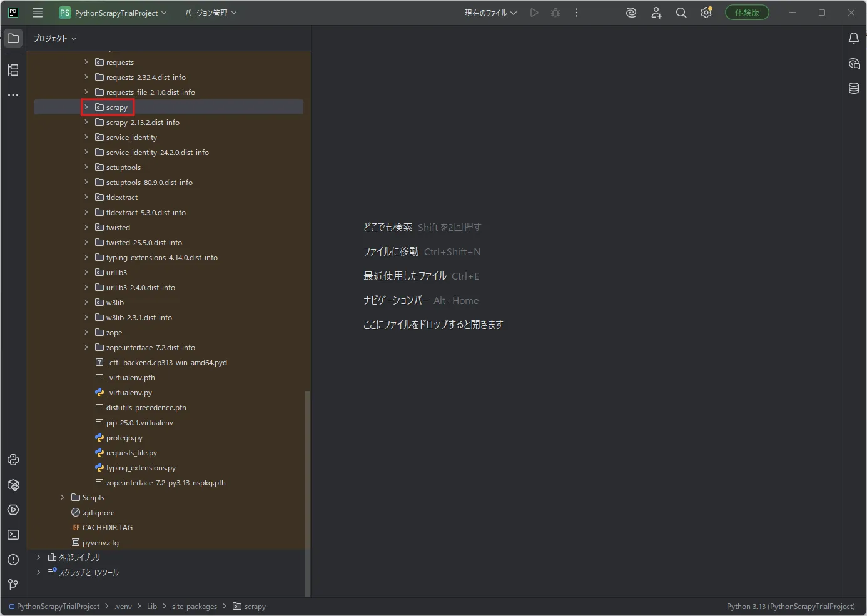
Task: Select the .gitignore file
Action: tap(98, 513)
